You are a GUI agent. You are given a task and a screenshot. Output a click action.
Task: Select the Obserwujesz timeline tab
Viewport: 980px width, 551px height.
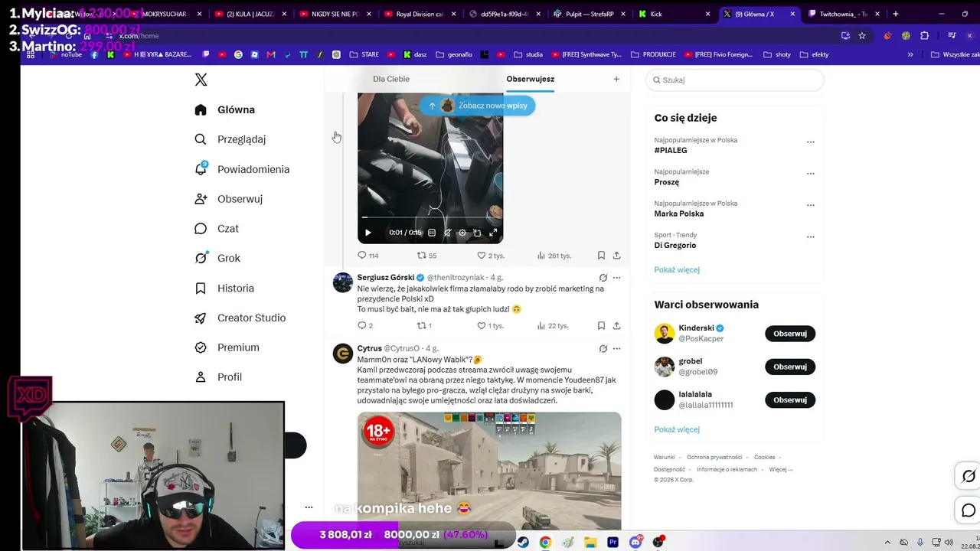[531, 79]
